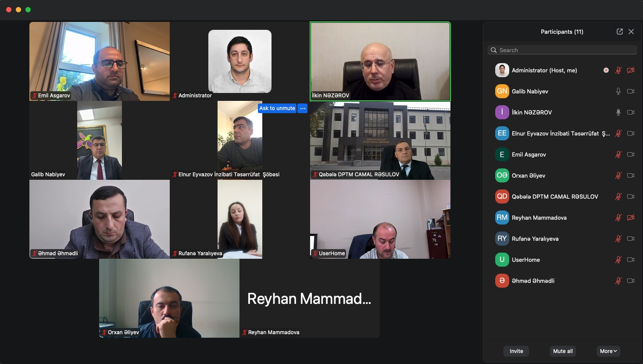This screenshot has width=643, height=364.
Task: Click UserHome's camera icon in the list
Action: click(631, 260)
